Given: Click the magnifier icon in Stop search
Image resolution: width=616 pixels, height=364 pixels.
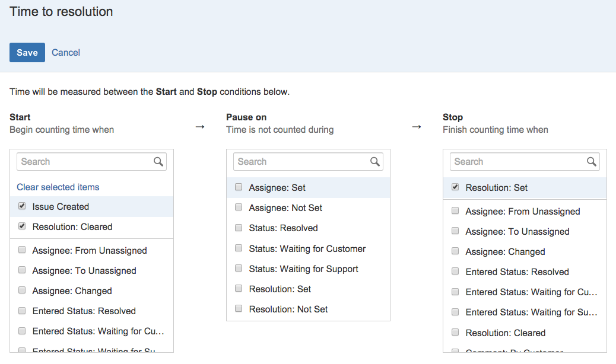Looking at the screenshot, I should coord(592,162).
